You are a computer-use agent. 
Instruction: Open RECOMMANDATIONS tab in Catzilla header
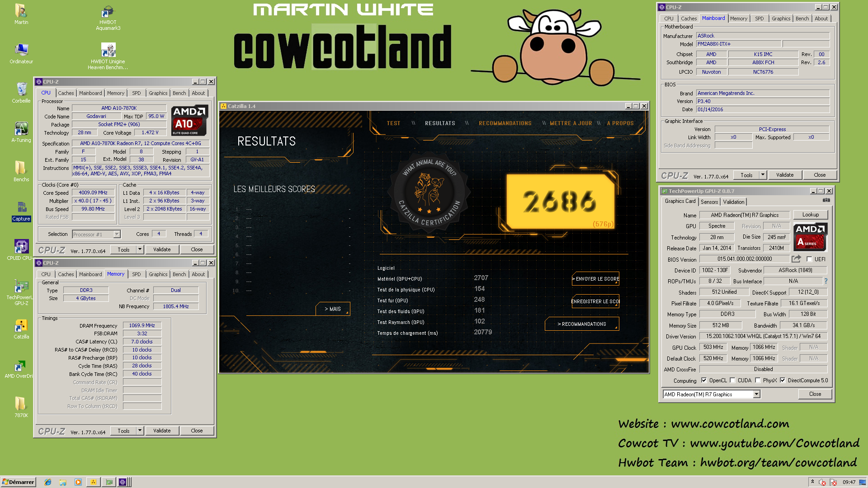[x=505, y=123]
